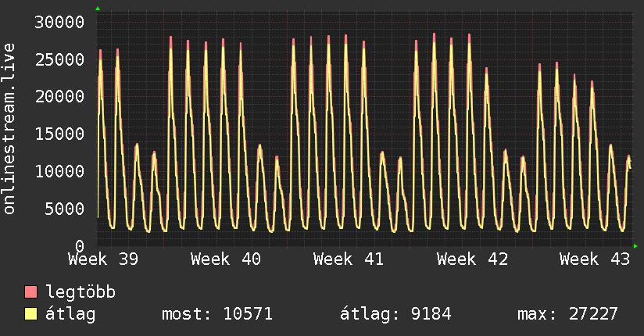Click the green arrow ending the x-axis

point(635,246)
